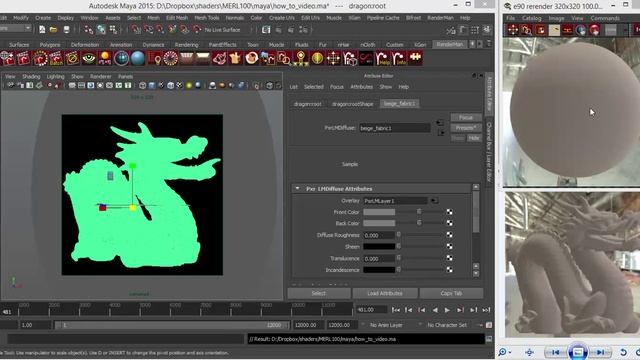Screen dimensions: 640x360
Task: Click the RenderMan Info shelf icon
Action: click(x=399, y=58)
